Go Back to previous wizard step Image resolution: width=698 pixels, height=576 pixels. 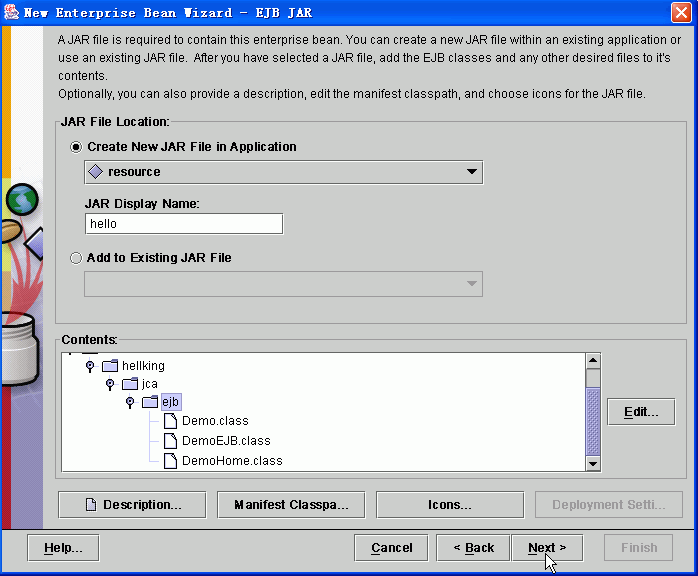pyautogui.click(x=473, y=548)
